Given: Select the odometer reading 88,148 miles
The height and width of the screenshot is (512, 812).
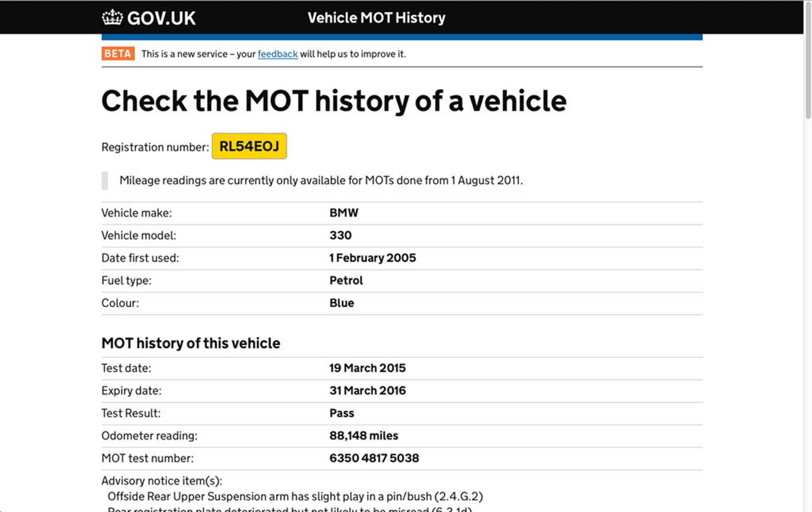Looking at the screenshot, I should pos(364,436).
